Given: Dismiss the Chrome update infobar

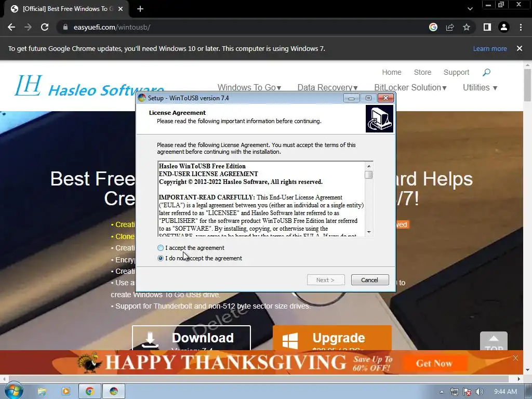Looking at the screenshot, I should point(520,48).
